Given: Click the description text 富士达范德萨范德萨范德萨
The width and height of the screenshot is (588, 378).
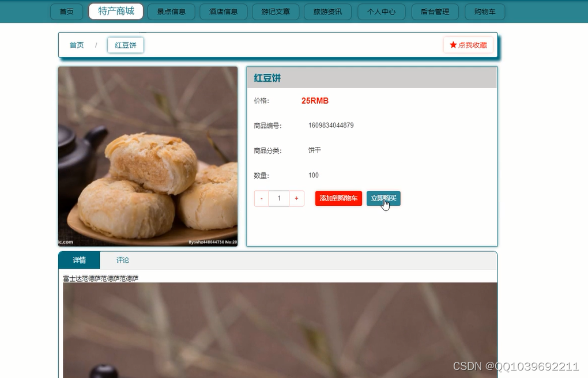Looking at the screenshot, I should (101, 279).
